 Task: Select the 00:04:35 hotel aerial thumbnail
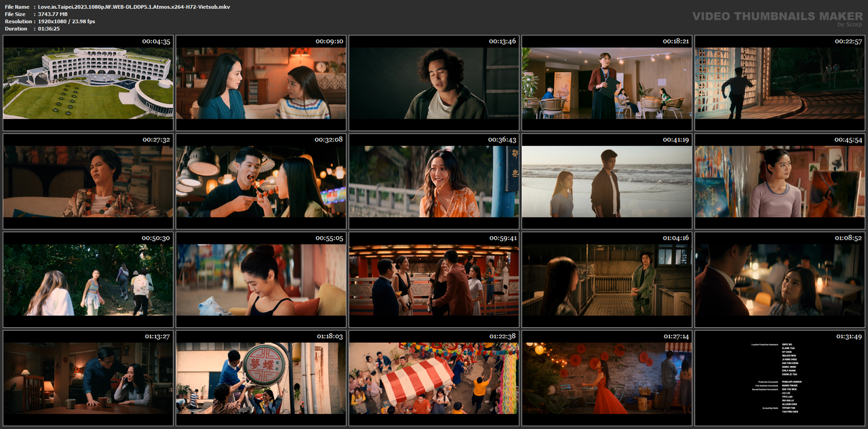tap(88, 83)
